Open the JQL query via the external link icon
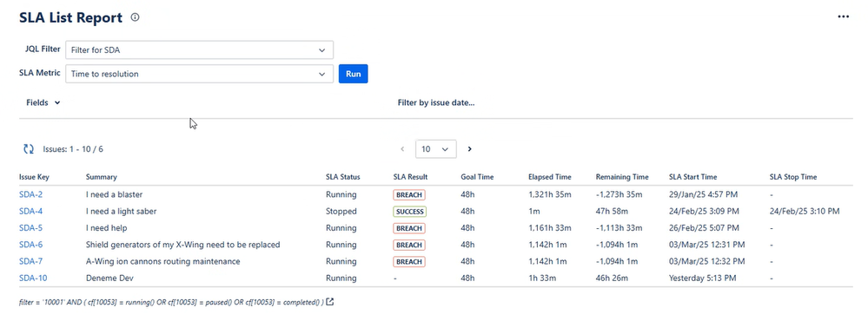The height and width of the screenshot is (321, 868). [x=330, y=302]
